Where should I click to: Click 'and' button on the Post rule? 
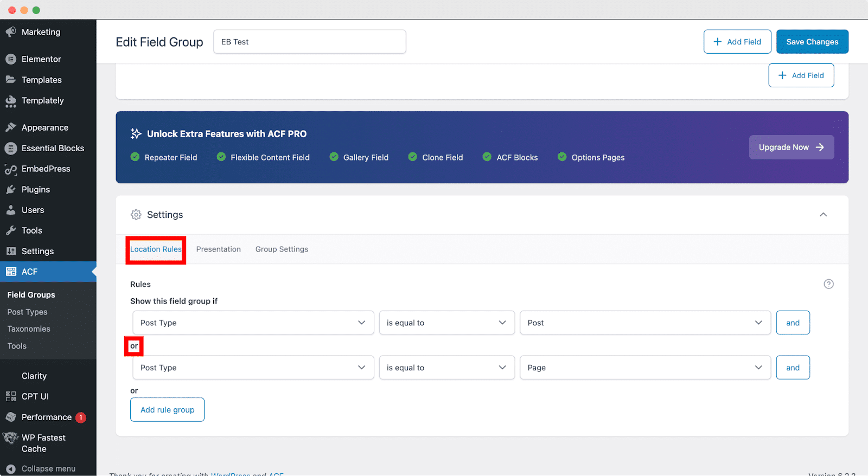(793, 323)
